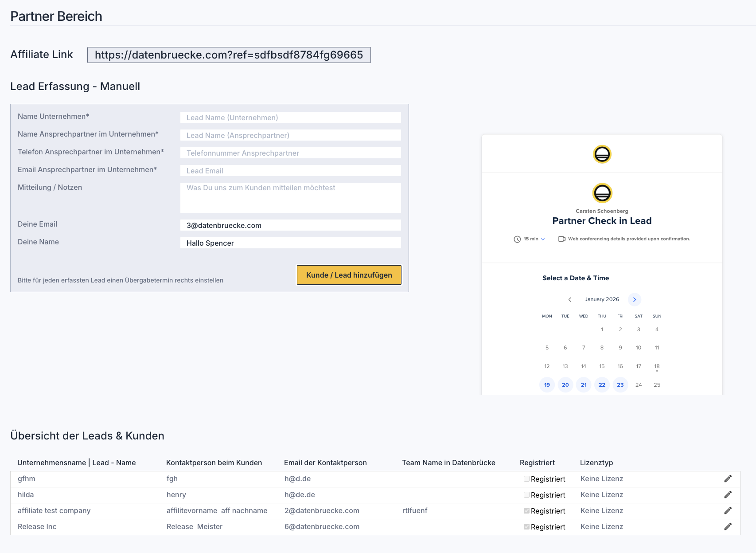Click Kunde / Lead hinzufügen button
Image resolution: width=756 pixels, height=553 pixels.
point(349,275)
